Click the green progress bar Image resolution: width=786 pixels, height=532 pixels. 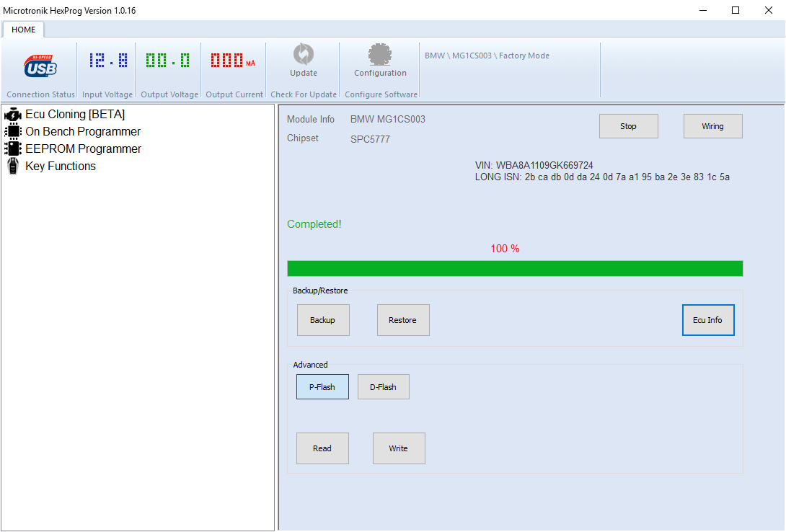coord(515,268)
